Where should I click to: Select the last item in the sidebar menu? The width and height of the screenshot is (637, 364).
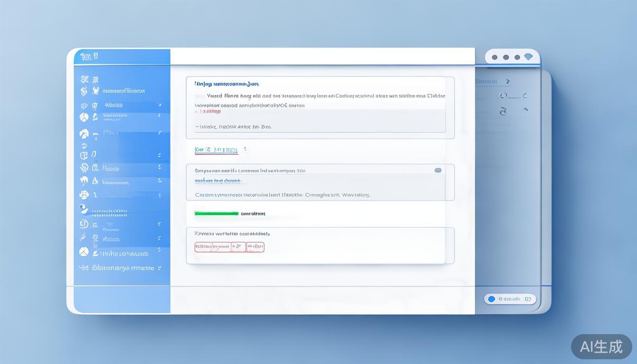(123, 268)
